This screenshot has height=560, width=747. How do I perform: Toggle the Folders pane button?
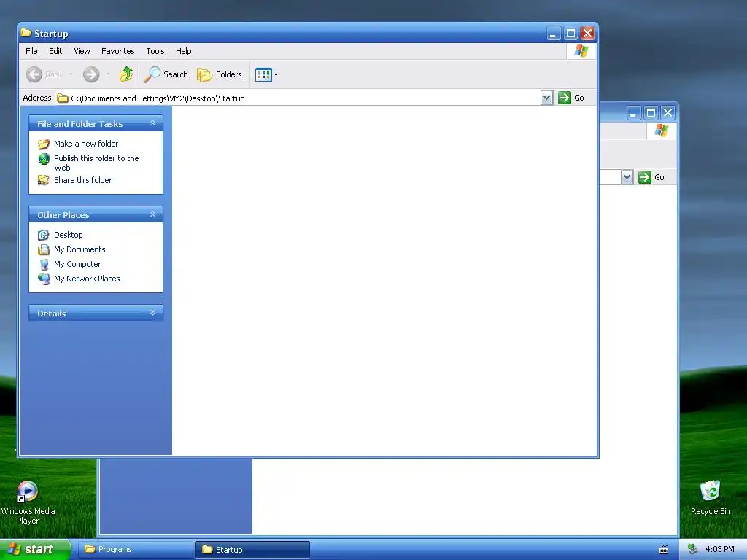coord(220,74)
